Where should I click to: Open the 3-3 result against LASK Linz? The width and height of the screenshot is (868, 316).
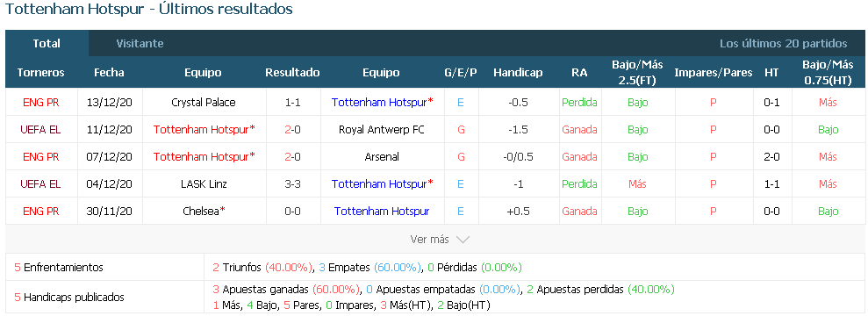(292, 183)
